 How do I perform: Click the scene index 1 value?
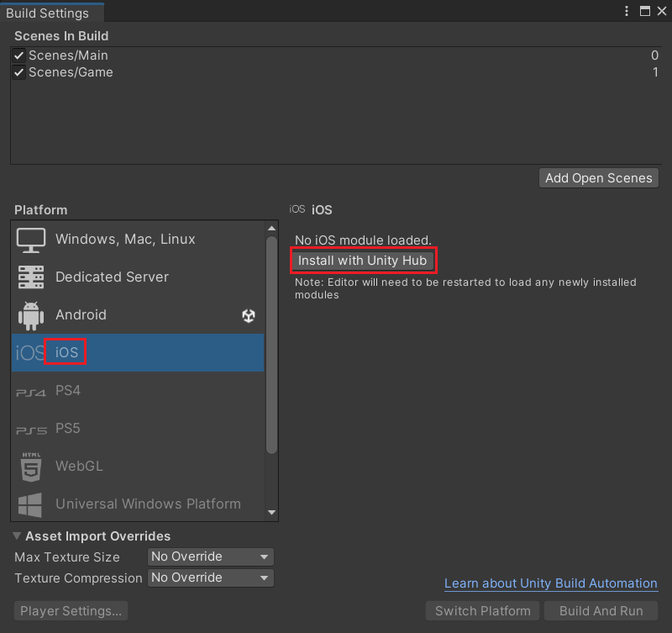pyautogui.click(x=655, y=72)
